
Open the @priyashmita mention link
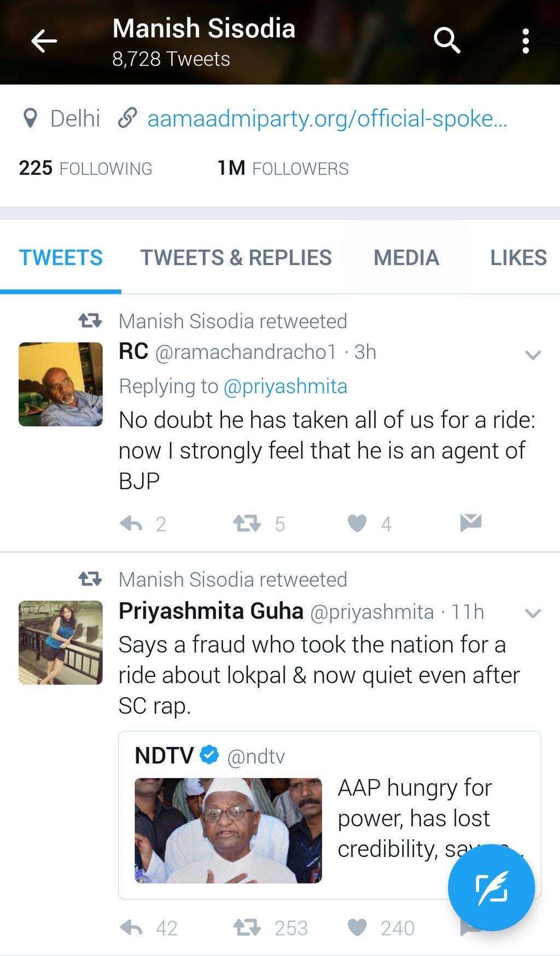pyautogui.click(x=285, y=386)
